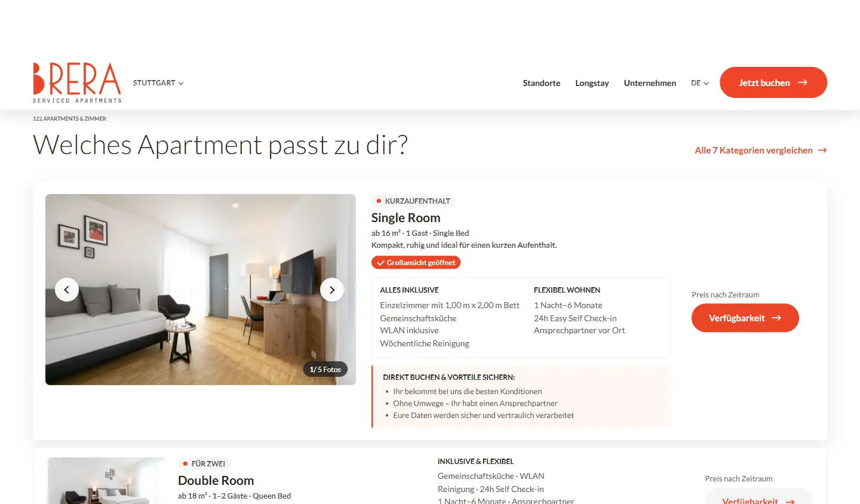
Task: Check availability for the Single Room
Action: click(x=745, y=318)
